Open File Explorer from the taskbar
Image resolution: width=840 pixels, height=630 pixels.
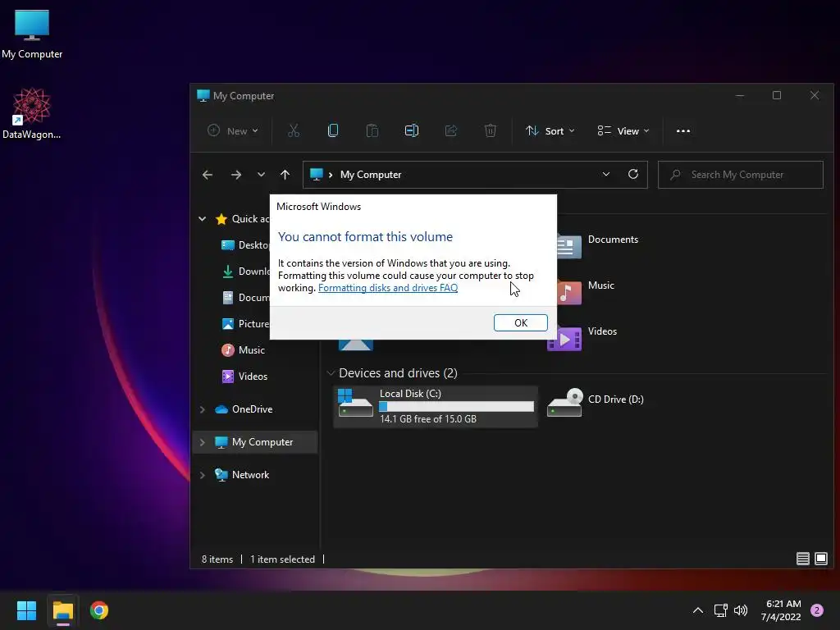[x=62, y=610]
